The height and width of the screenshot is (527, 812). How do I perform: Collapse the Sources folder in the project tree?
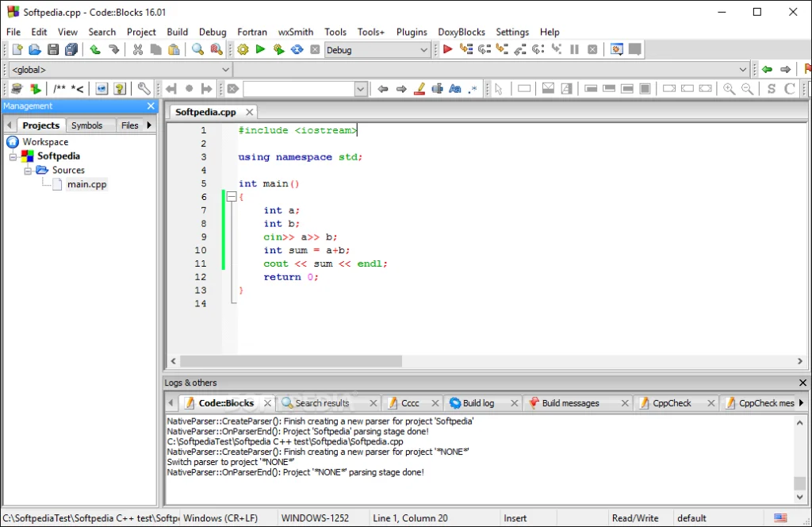(27, 170)
